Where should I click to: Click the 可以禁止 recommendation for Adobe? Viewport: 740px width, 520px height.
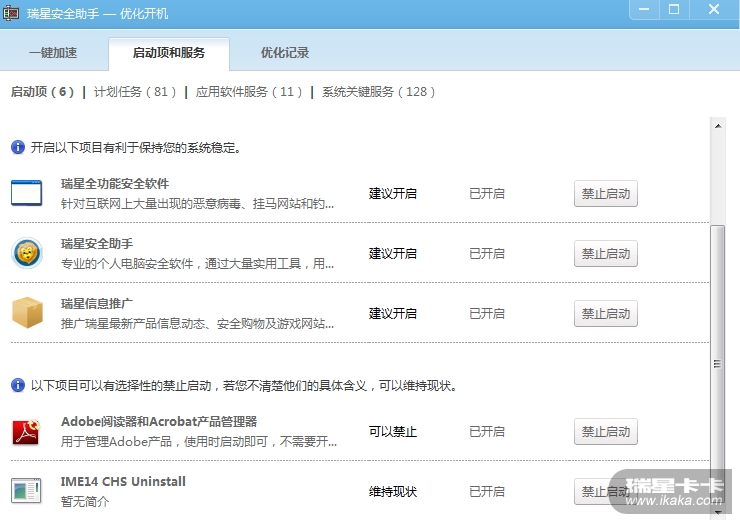click(393, 431)
